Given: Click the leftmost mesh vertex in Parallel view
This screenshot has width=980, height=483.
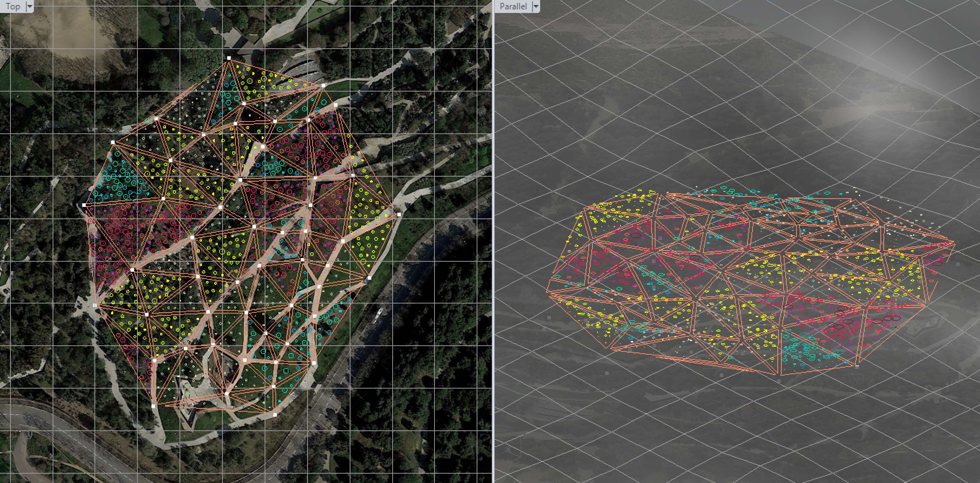Looking at the screenshot, I should coord(547,292).
